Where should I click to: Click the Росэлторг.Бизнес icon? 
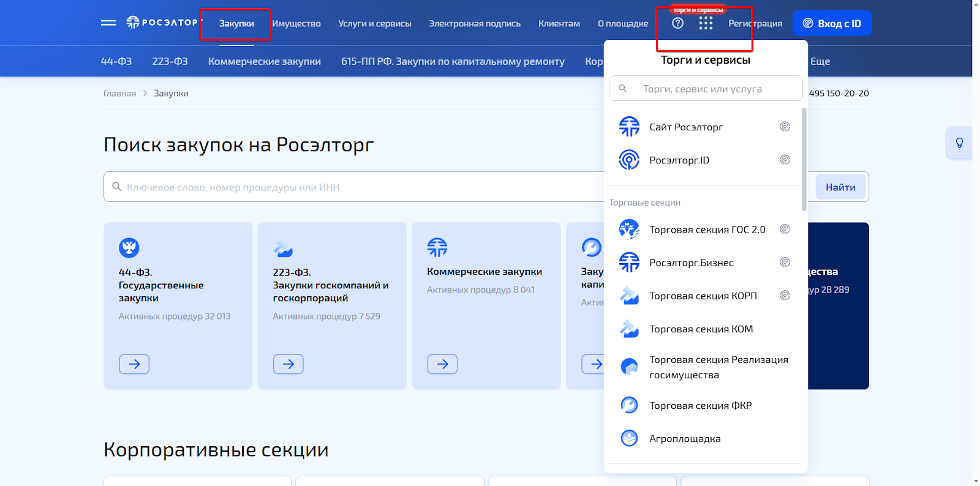629,263
